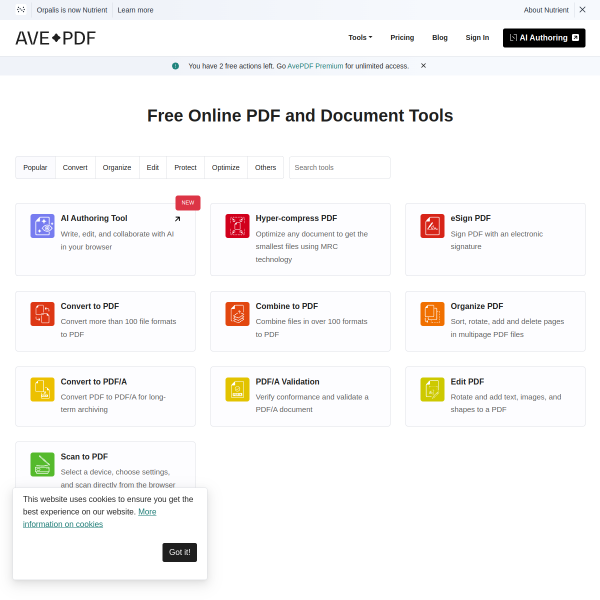
Task: Click the AVE PDF logo
Action: (55, 38)
